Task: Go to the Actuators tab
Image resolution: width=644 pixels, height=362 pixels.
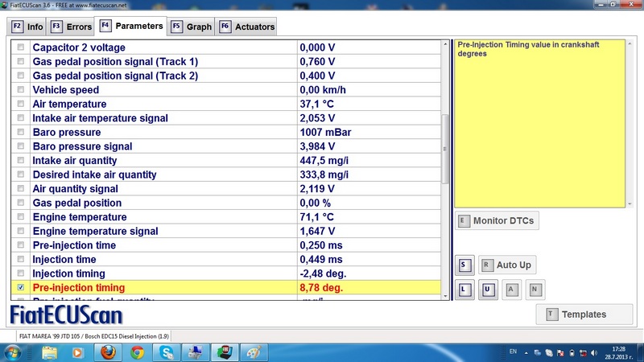Action: (246, 27)
